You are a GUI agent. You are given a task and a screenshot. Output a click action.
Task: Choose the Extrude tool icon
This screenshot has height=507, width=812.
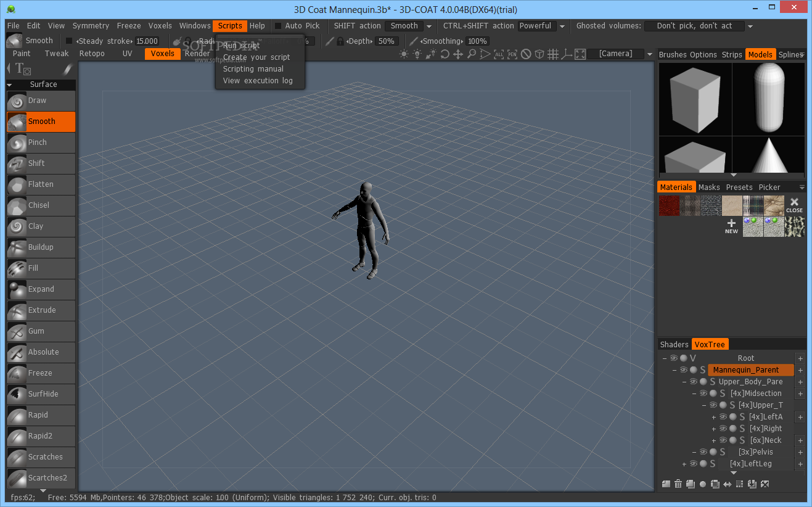(17, 310)
